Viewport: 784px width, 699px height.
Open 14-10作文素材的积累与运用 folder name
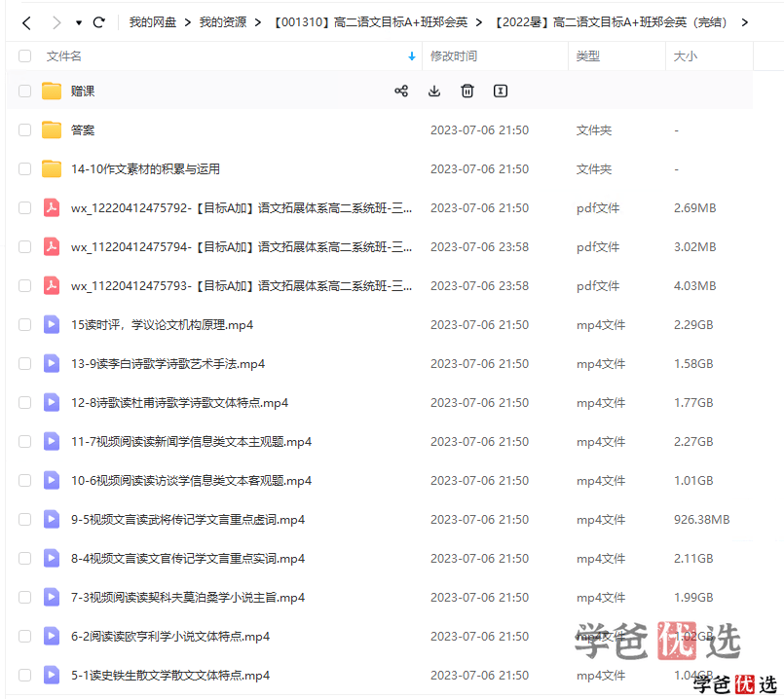click(145, 168)
